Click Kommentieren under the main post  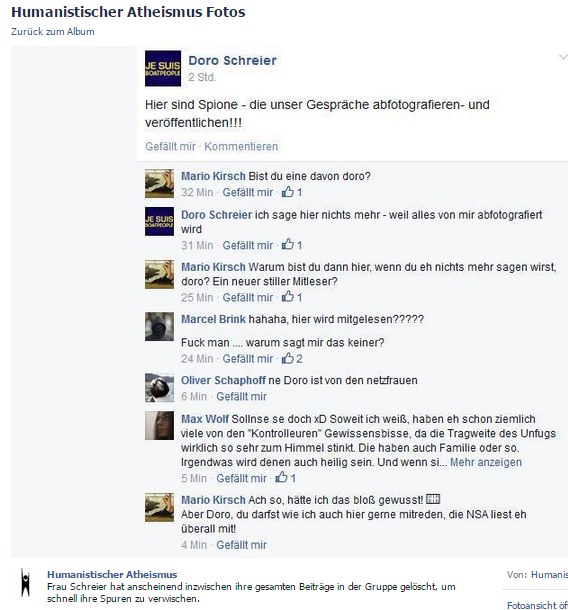[x=241, y=147]
